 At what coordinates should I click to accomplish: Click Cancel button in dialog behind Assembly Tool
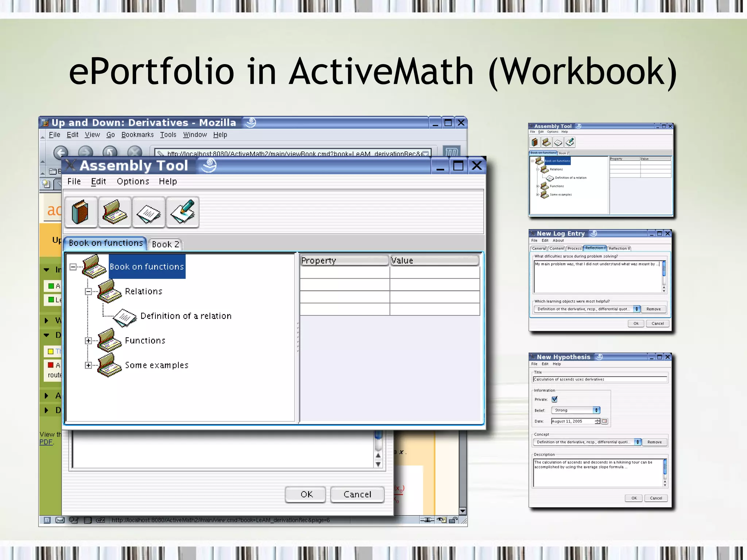click(357, 495)
